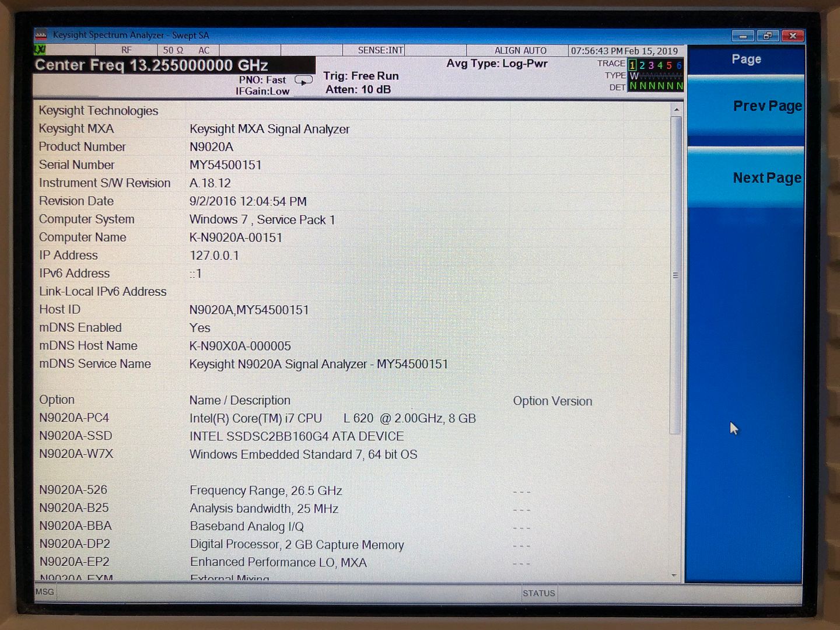Select the Serial Number label
The height and width of the screenshot is (630, 840).
pyautogui.click(x=76, y=165)
